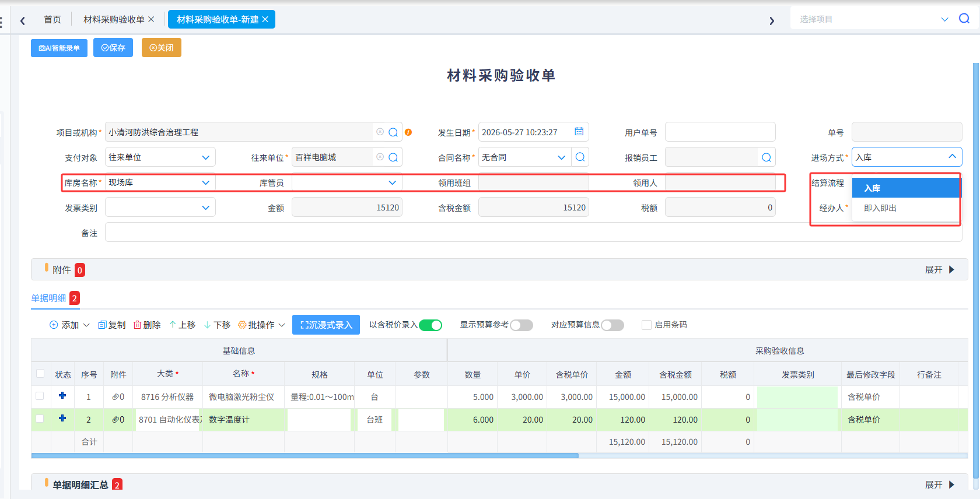Open the 合同名称 dropdown
980x499 pixels.
click(524, 157)
